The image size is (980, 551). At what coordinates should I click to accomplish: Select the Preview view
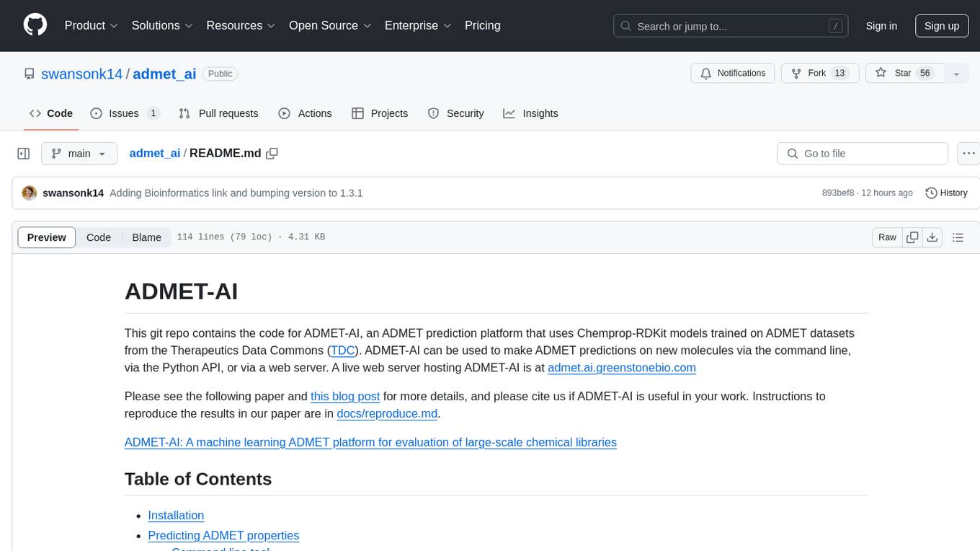pyautogui.click(x=47, y=237)
